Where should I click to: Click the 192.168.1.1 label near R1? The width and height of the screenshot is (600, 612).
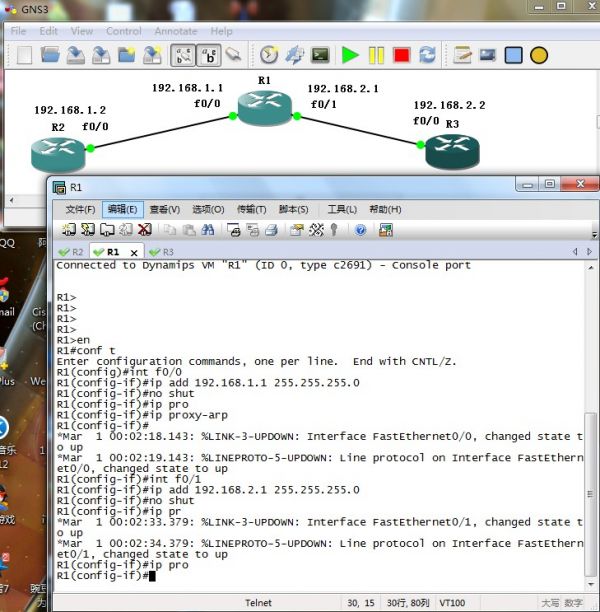[187, 88]
